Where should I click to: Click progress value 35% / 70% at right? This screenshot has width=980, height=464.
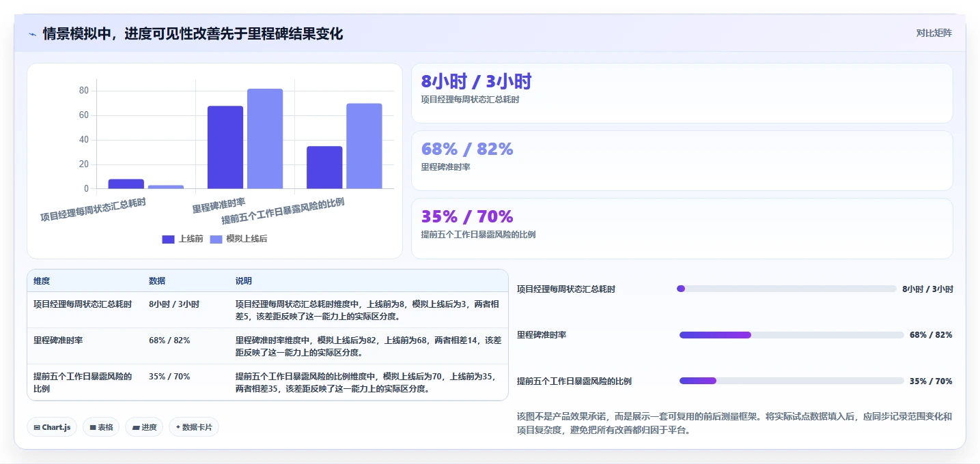tap(931, 381)
